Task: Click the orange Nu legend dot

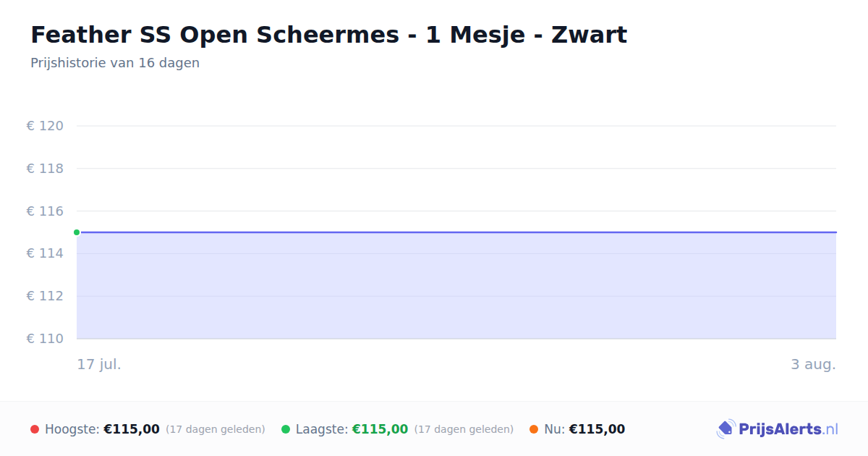Action: pyautogui.click(x=534, y=429)
